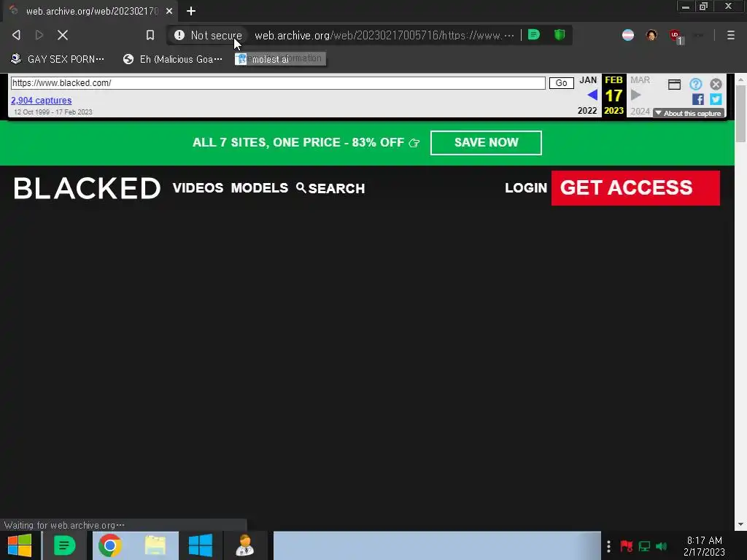Open Chrome from the taskbar

click(110, 545)
